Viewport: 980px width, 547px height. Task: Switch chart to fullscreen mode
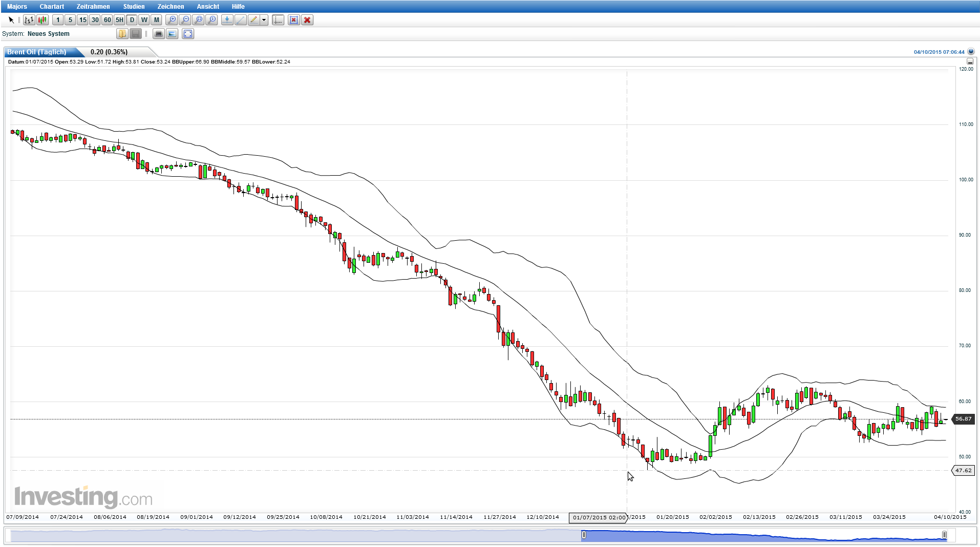click(x=188, y=34)
